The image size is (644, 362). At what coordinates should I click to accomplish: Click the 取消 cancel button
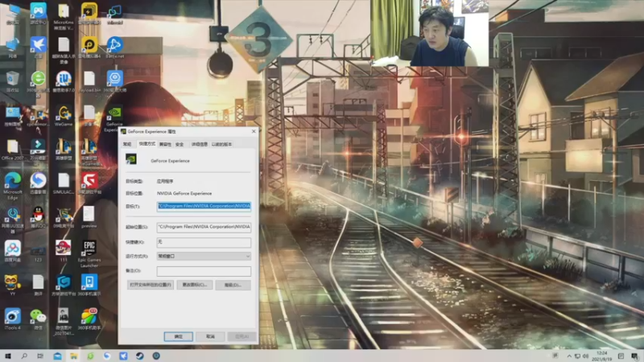tap(210, 336)
